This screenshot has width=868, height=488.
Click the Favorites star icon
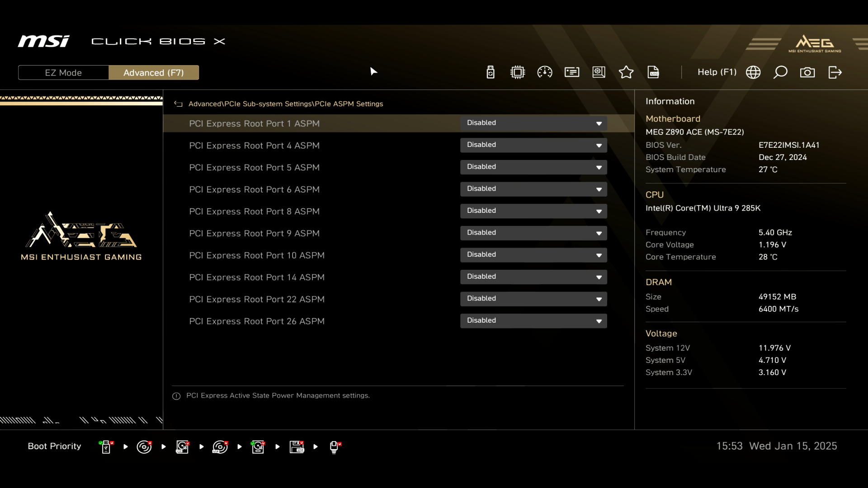[x=626, y=72]
